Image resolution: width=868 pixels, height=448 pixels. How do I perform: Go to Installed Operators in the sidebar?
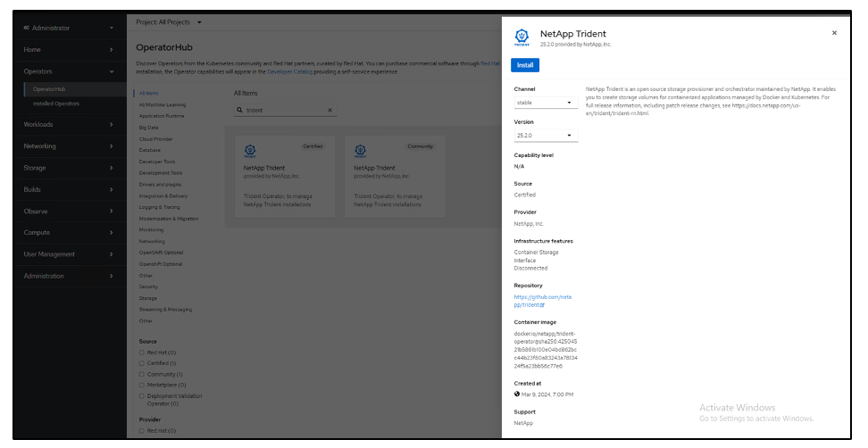56,104
